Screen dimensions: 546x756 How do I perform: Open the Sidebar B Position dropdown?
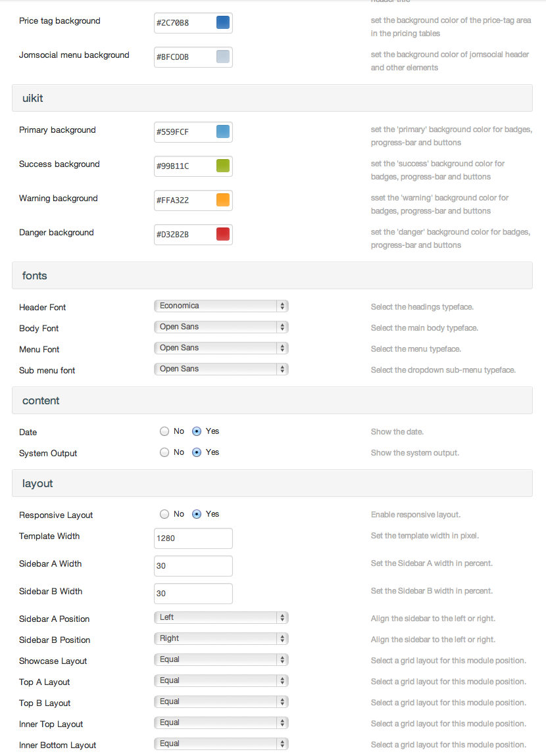(221, 639)
